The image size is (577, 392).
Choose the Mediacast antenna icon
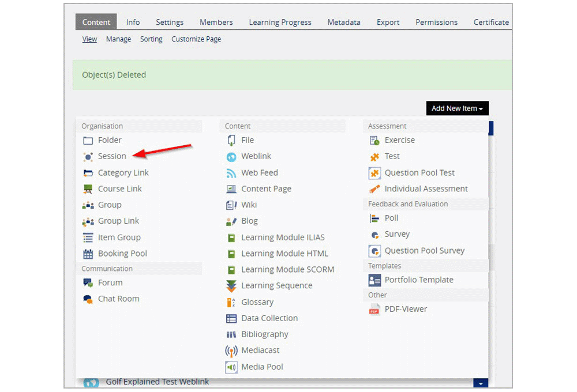(x=231, y=351)
